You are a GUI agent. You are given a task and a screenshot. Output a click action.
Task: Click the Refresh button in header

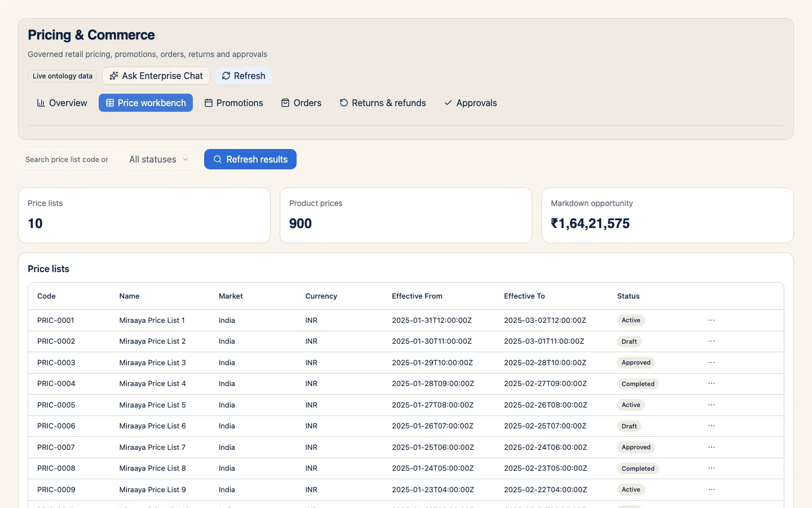tap(244, 76)
